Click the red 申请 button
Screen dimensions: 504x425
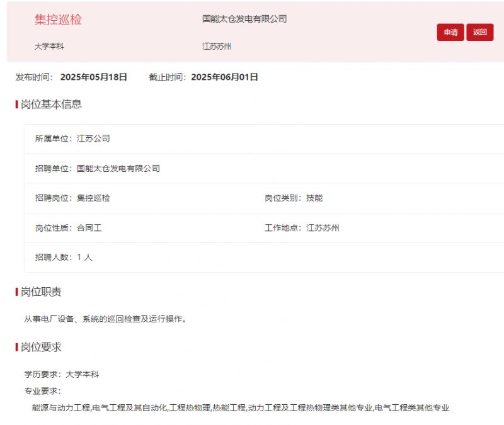[450, 32]
